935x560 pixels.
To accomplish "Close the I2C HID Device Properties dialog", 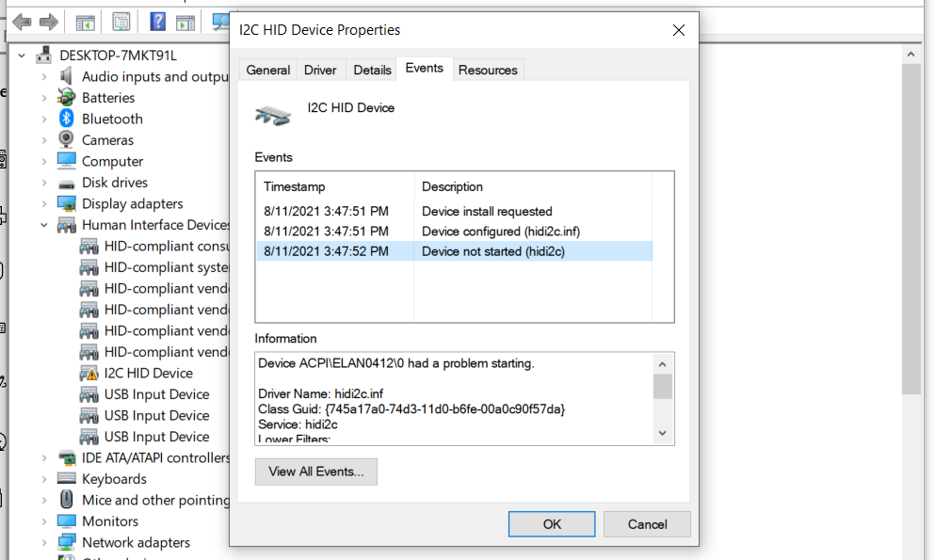I will (679, 30).
